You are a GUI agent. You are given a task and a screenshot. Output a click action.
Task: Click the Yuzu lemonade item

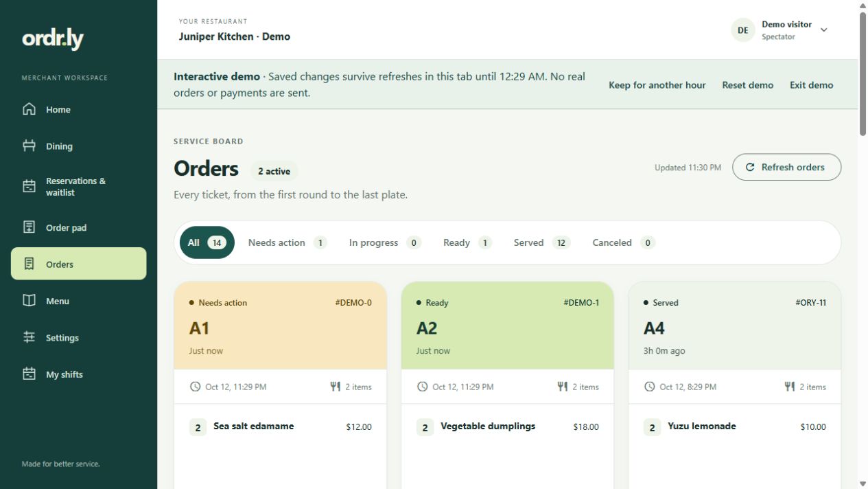click(x=701, y=426)
